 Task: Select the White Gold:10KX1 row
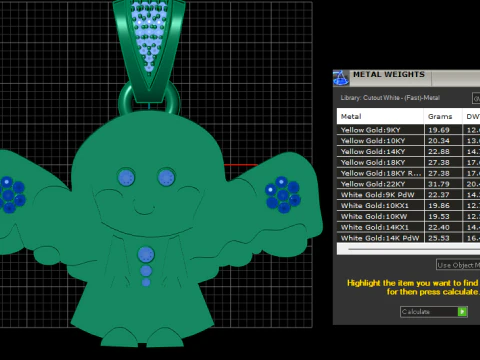tap(408, 205)
